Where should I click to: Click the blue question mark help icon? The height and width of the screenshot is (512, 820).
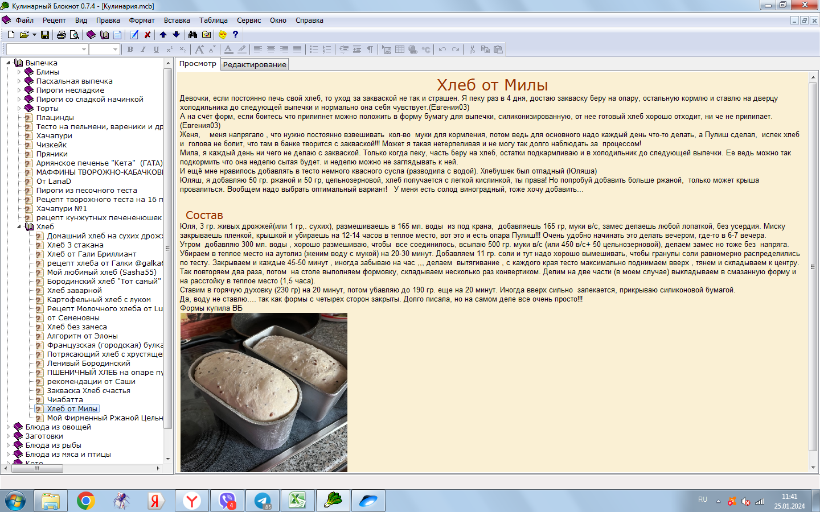[235, 34]
